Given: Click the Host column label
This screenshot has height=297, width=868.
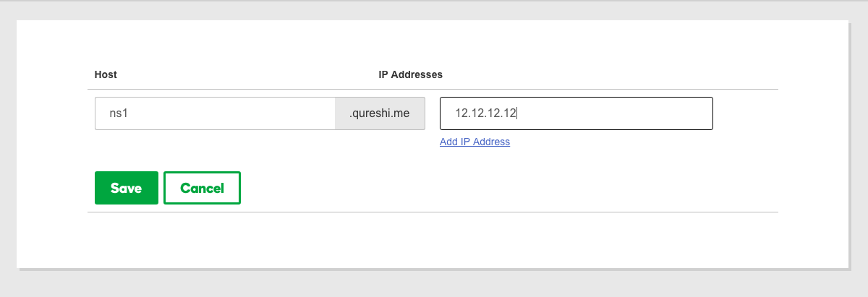Looking at the screenshot, I should point(106,74).
